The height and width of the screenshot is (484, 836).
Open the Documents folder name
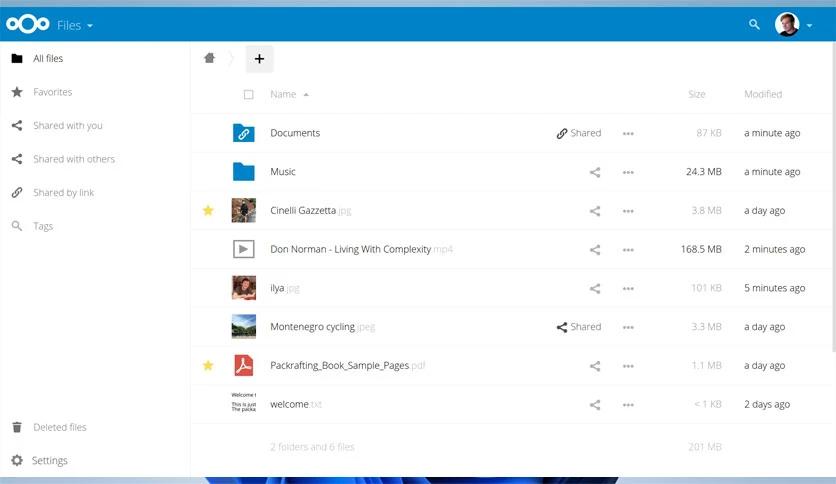pyautogui.click(x=295, y=133)
